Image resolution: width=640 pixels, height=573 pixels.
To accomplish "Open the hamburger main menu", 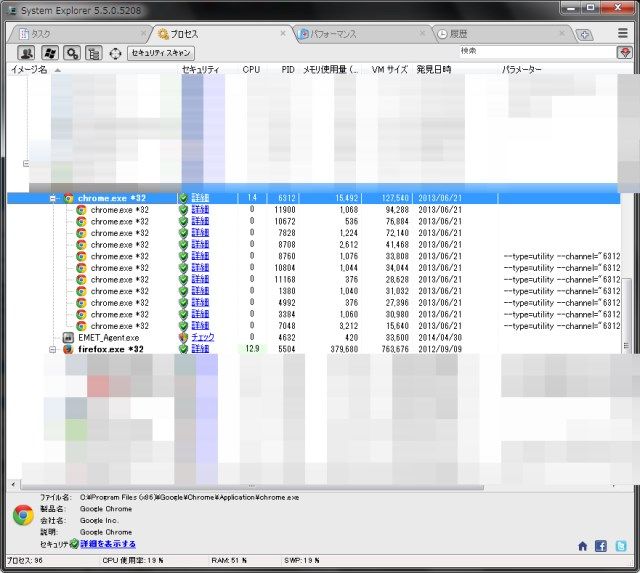I will pos(622,33).
